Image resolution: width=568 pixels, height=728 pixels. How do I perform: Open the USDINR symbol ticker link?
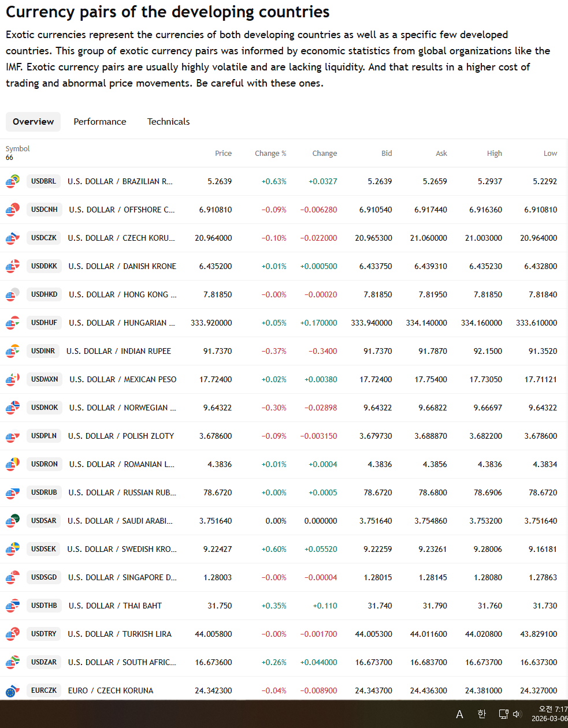[x=43, y=351]
